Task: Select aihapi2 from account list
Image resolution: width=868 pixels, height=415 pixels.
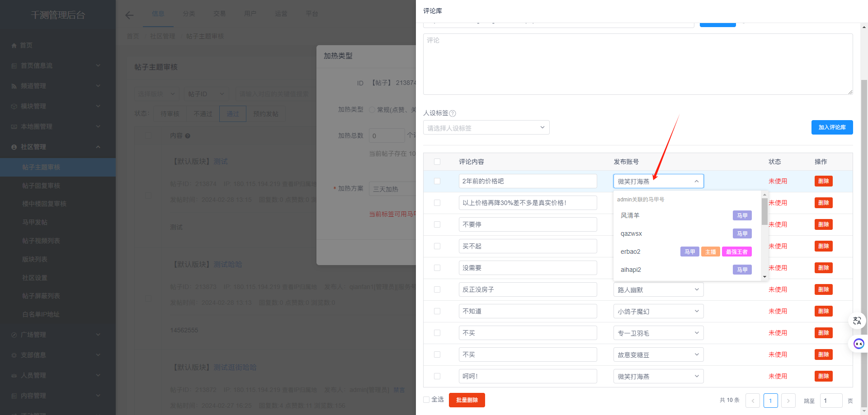Action: (x=687, y=270)
